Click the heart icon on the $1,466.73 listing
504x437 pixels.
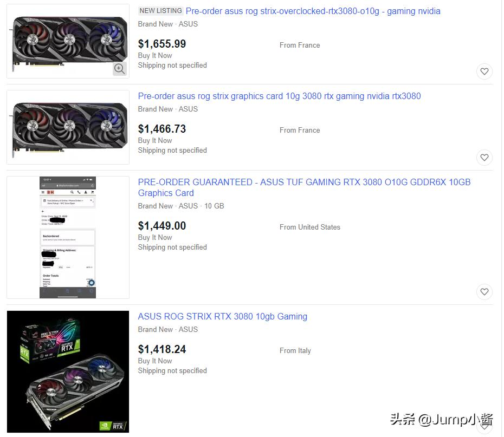click(484, 157)
